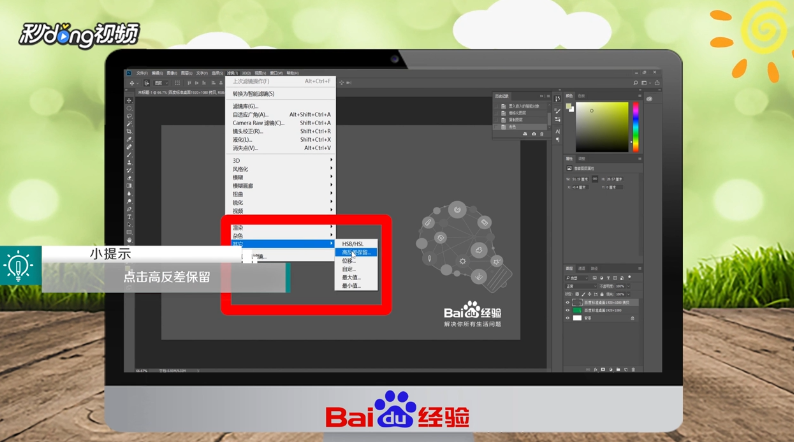This screenshot has width=794, height=442.
Task: Open the Layers panel options menu
Action: [640, 268]
